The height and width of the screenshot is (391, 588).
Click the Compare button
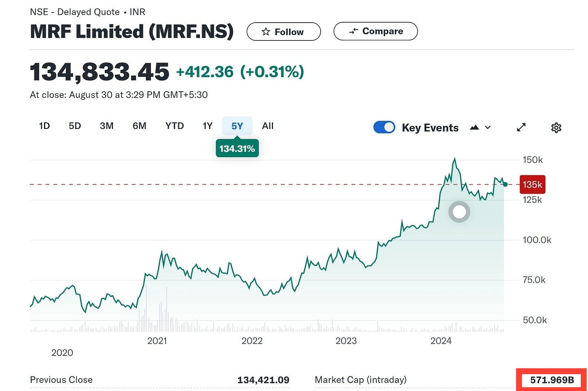(x=376, y=31)
